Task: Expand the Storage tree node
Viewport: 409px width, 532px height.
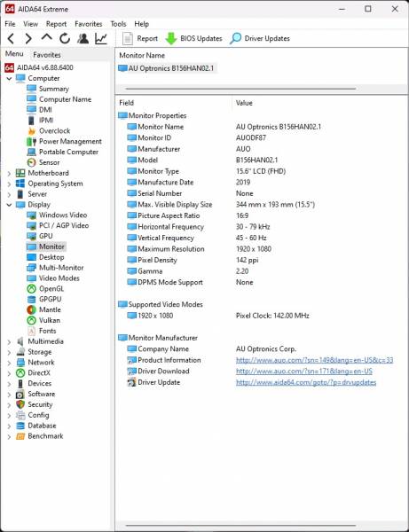Action: [x=9, y=352]
